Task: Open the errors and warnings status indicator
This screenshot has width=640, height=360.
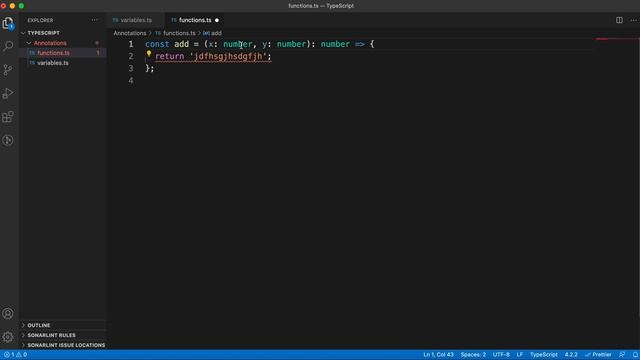Action: (x=15, y=355)
